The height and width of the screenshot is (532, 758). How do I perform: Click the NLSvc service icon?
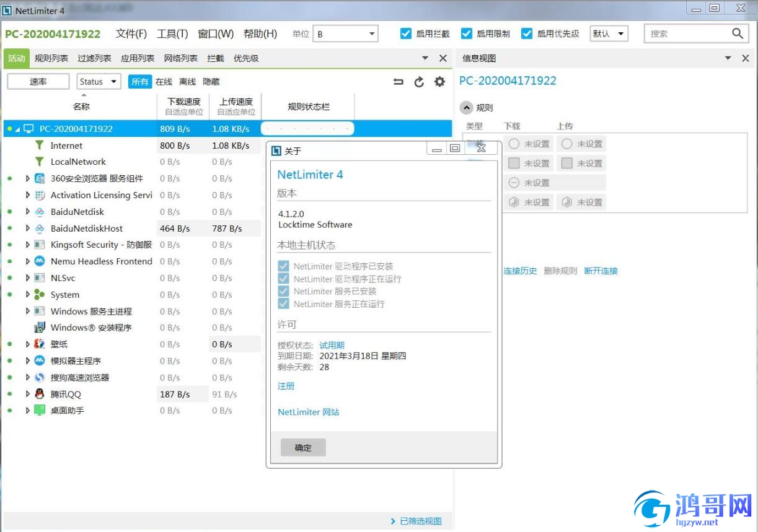[x=40, y=278]
